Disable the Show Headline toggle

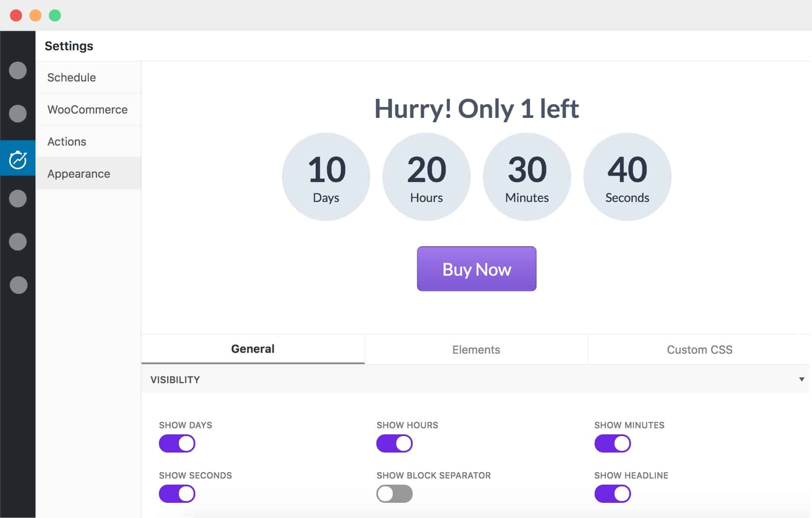pyautogui.click(x=612, y=494)
